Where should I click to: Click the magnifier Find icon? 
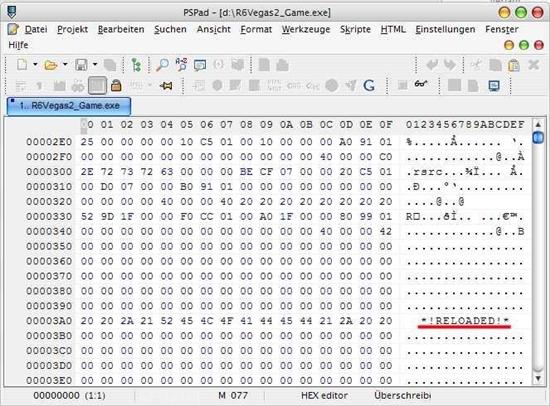[162, 65]
